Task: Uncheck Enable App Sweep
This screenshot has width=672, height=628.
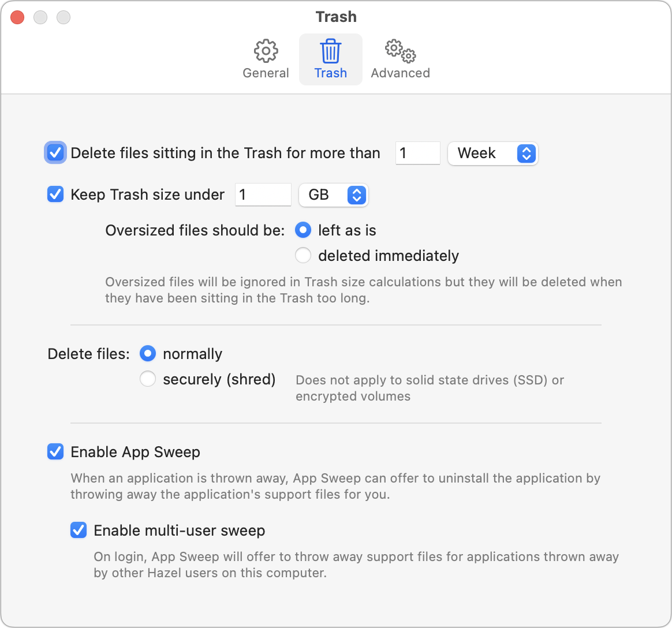Action: [x=55, y=452]
